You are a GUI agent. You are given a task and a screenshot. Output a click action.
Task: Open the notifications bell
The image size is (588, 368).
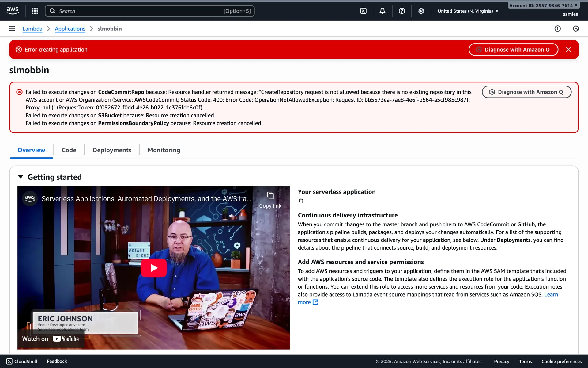click(382, 11)
